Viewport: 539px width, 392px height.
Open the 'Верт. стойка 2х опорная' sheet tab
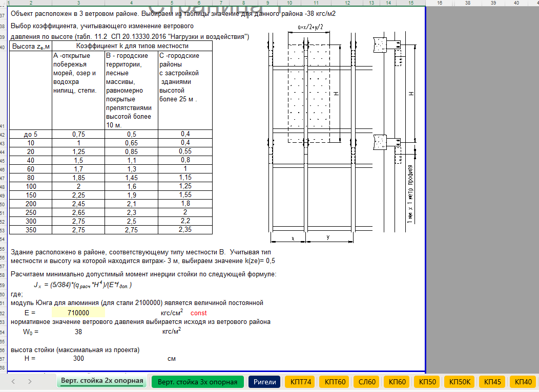pos(102,381)
